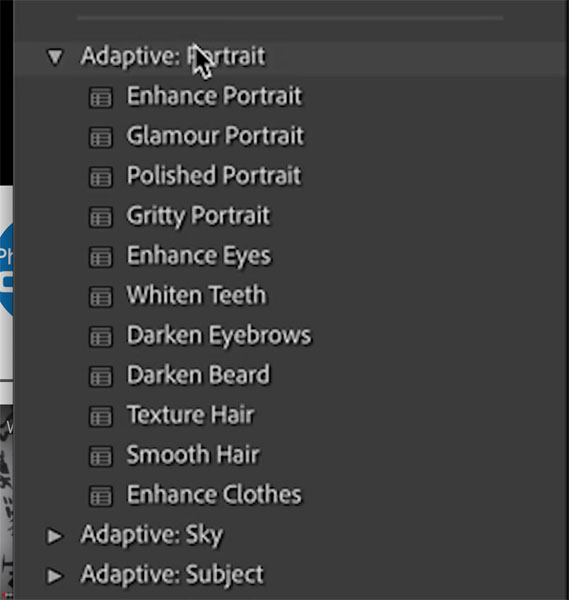Click the preset icon next to Darken Beard
The width and height of the screenshot is (569, 600).
tap(101, 377)
